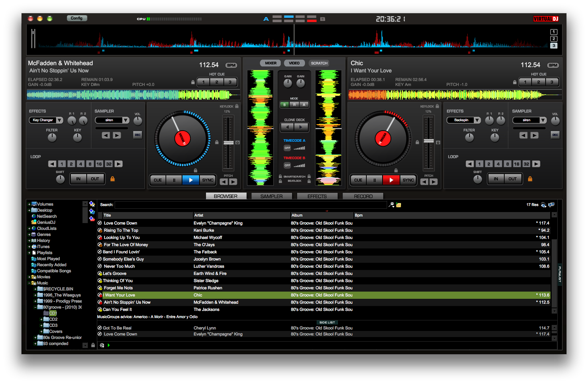Image resolution: width=588 pixels, height=384 pixels.
Task: Select S mode in mixer Mode selector
Action: [x=285, y=105]
